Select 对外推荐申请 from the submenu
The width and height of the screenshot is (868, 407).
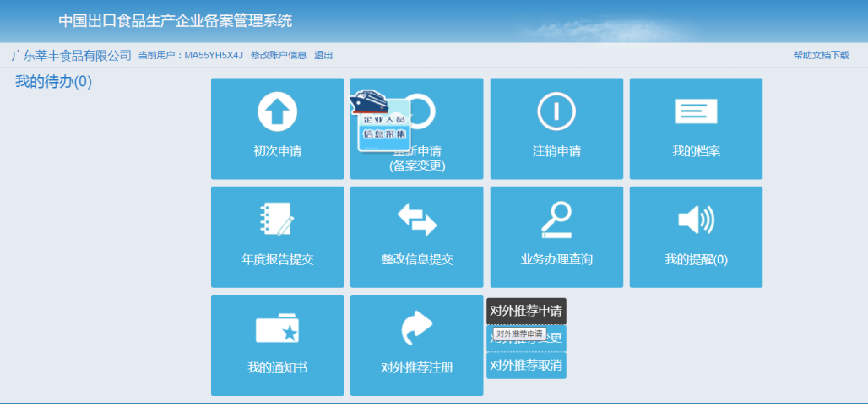[526, 311]
